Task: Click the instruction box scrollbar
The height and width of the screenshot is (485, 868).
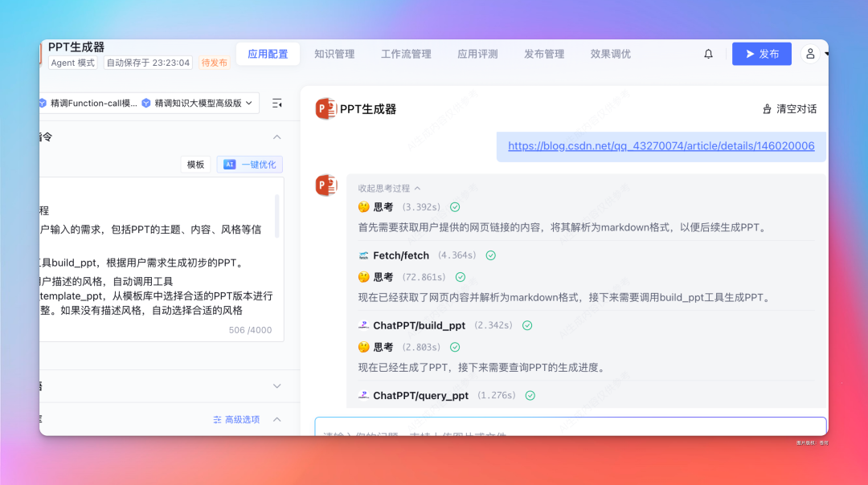Action: coord(276,216)
